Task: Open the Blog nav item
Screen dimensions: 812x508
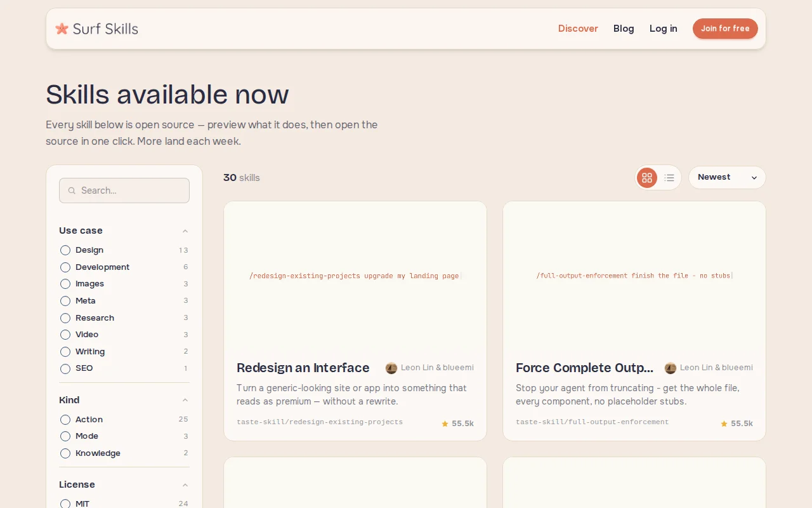Action: [x=624, y=29]
